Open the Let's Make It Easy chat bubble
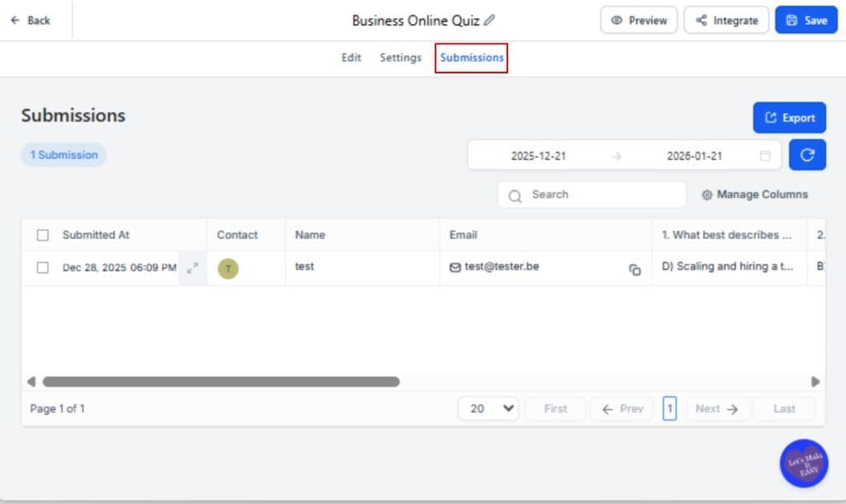This screenshot has width=846, height=504. click(x=802, y=464)
